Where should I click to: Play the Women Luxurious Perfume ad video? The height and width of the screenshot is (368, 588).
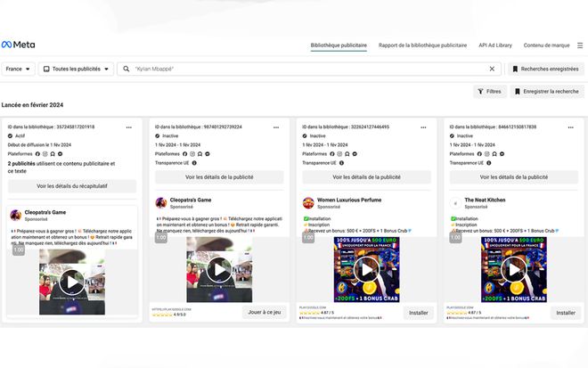[x=367, y=270]
